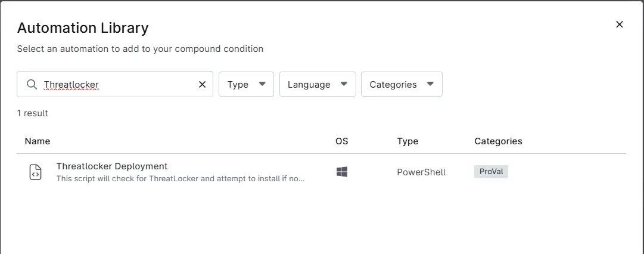The image size is (644, 254).
Task: Click the PowerShell type cell
Action: 421,172
